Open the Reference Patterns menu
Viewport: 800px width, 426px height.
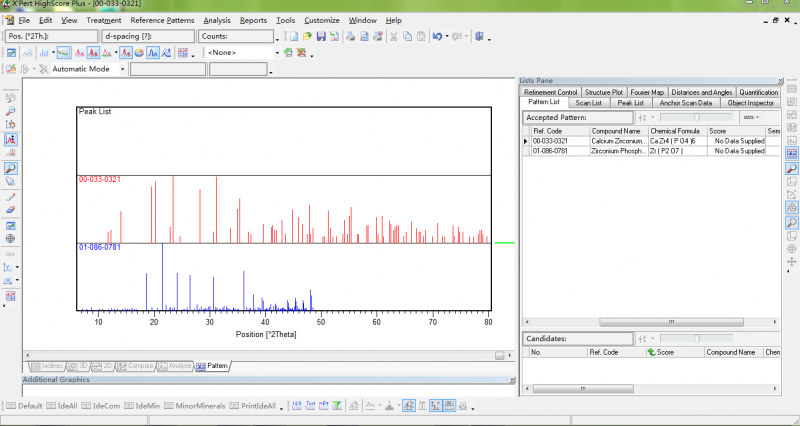pyautogui.click(x=162, y=20)
